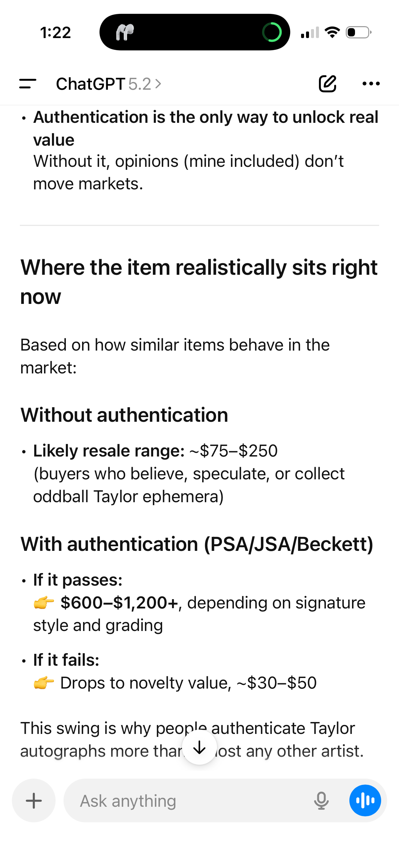The height and width of the screenshot is (868, 399).
Task: Tap the AirPods indicator in Dynamic Island
Action: point(125,32)
